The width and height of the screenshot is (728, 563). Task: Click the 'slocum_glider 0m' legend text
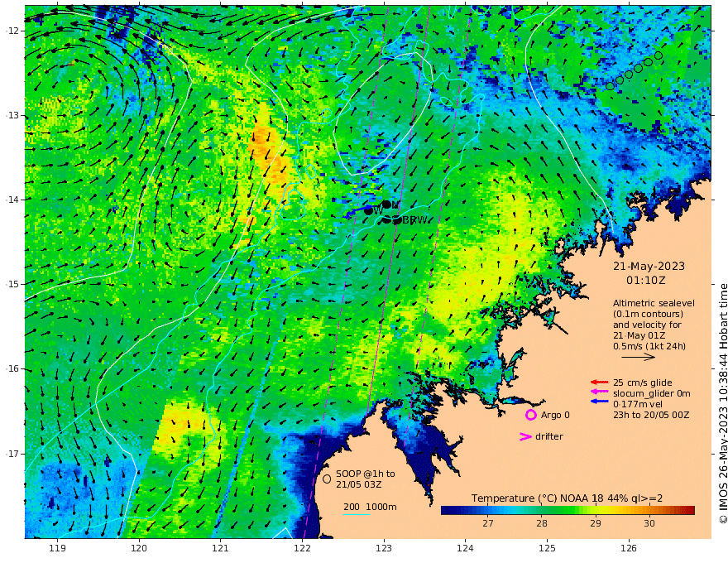[651, 393]
